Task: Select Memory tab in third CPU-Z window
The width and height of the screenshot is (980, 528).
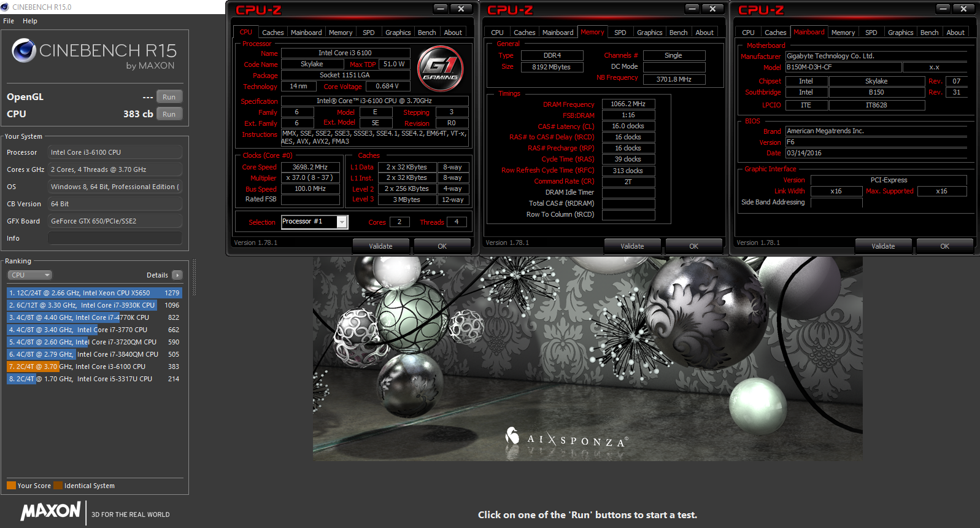Action: pos(843,33)
